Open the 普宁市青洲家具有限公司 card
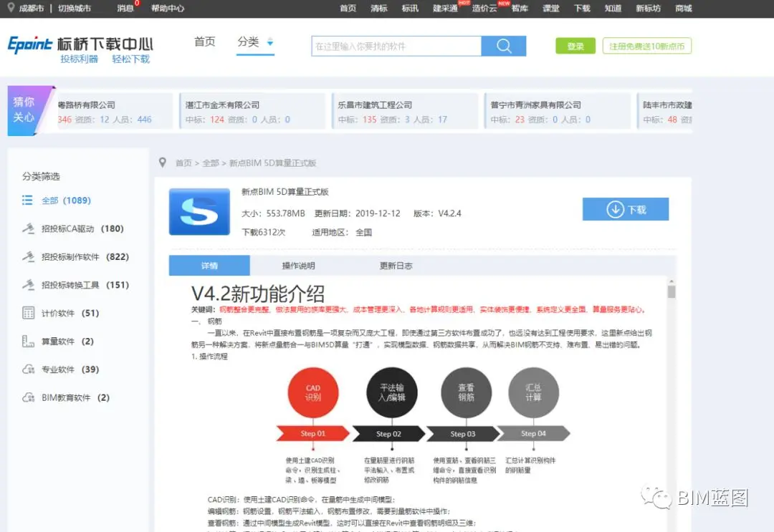The width and height of the screenshot is (774, 532). 558,112
